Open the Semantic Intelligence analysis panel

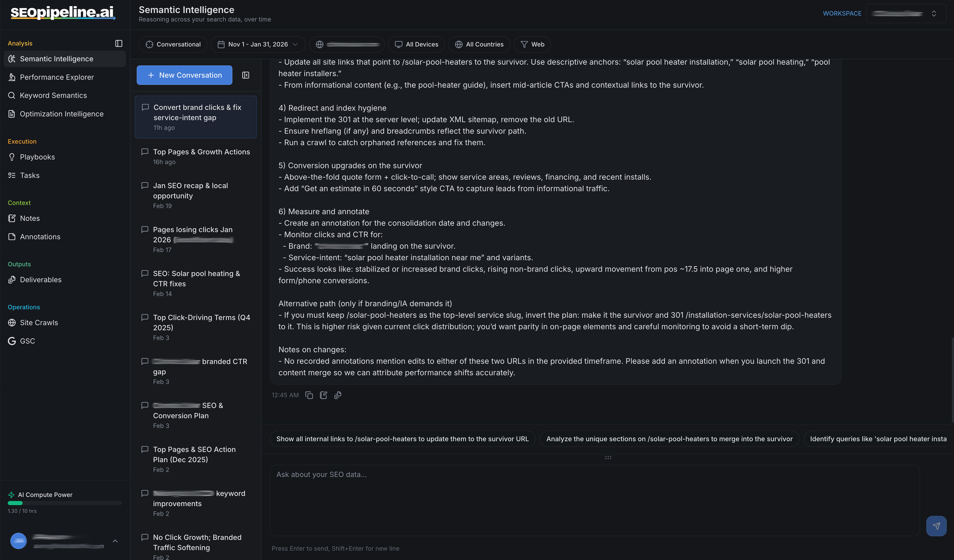tap(56, 59)
